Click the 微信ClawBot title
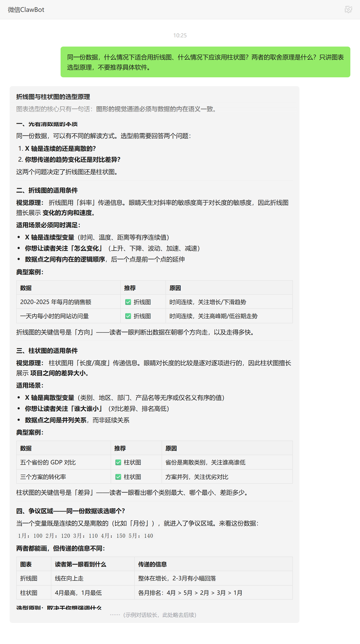The width and height of the screenshot is (360, 644). coord(26,9)
